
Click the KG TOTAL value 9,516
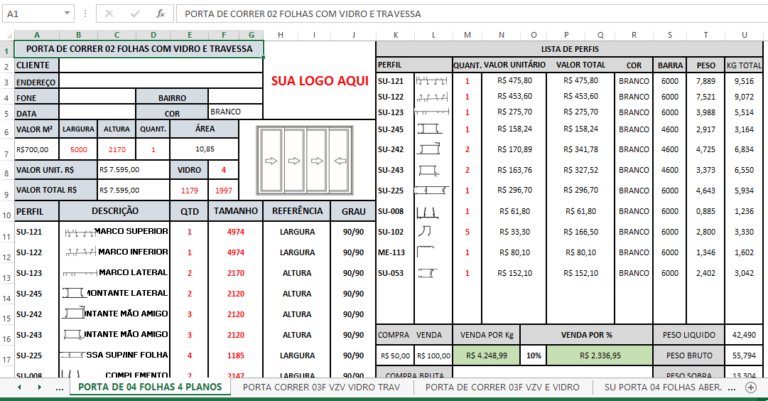pyautogui.click(x=744, y=81)
